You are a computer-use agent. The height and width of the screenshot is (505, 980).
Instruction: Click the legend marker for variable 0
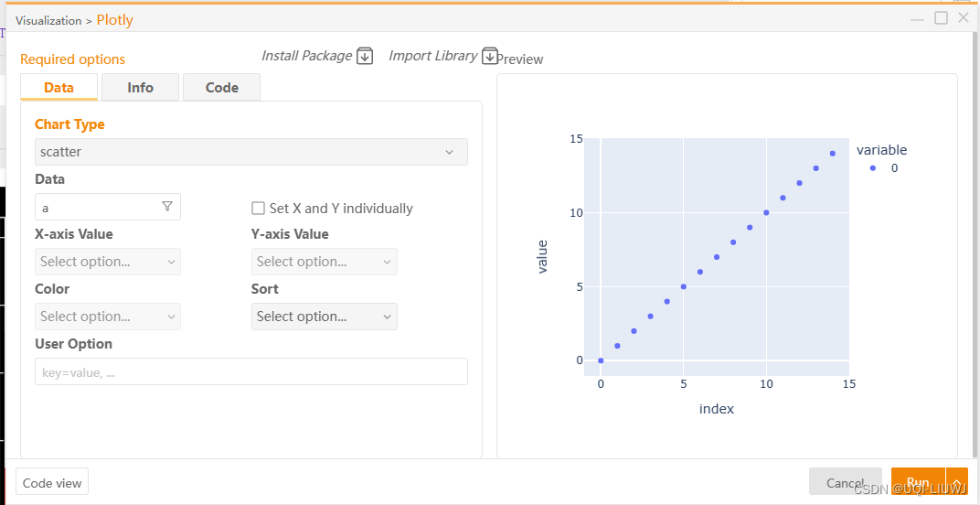pyautogui.click(x=873, y=168)
